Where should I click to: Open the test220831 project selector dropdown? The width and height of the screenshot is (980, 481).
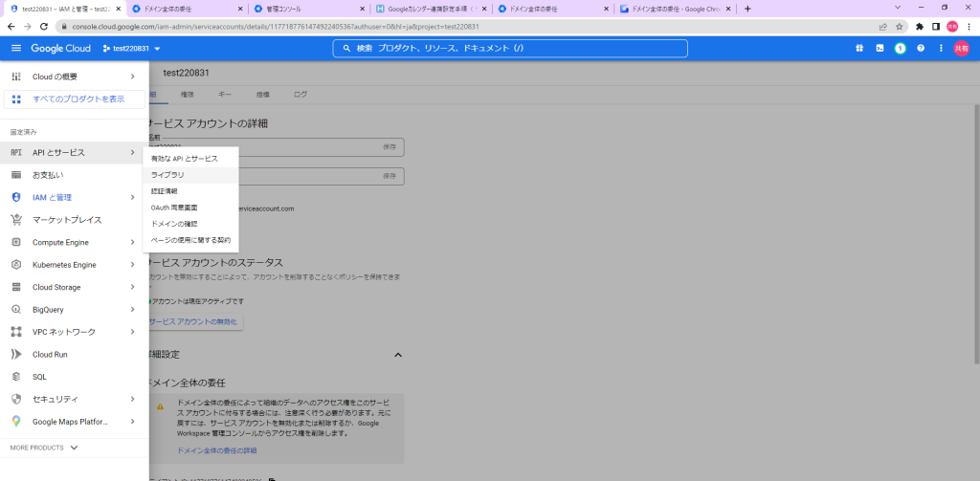[x=131, y=49]
